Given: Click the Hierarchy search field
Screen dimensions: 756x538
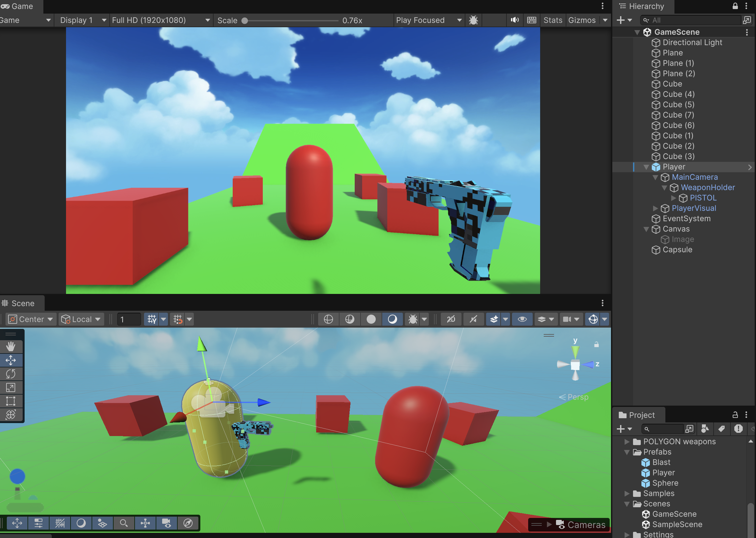Looking at the screenshot, I should point(692,20).
